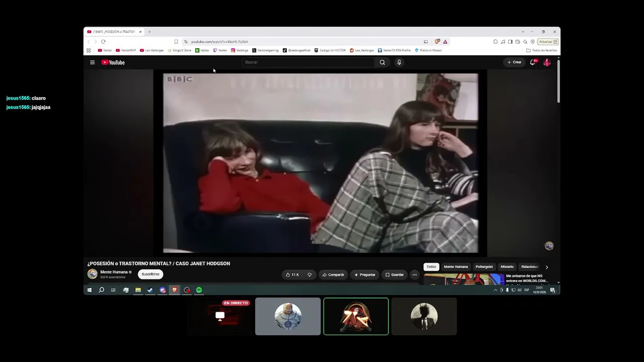644x362 pixels.
Task: Open the recommended video thumbnail about WORLDS.COM
Action: [x=464, y=279]
